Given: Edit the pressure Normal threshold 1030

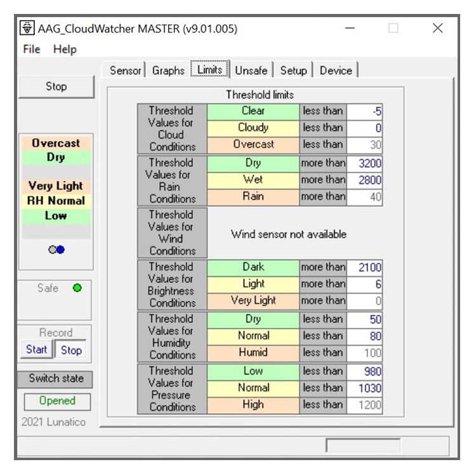Looking at the screenshot, I should tap(364, 388).
